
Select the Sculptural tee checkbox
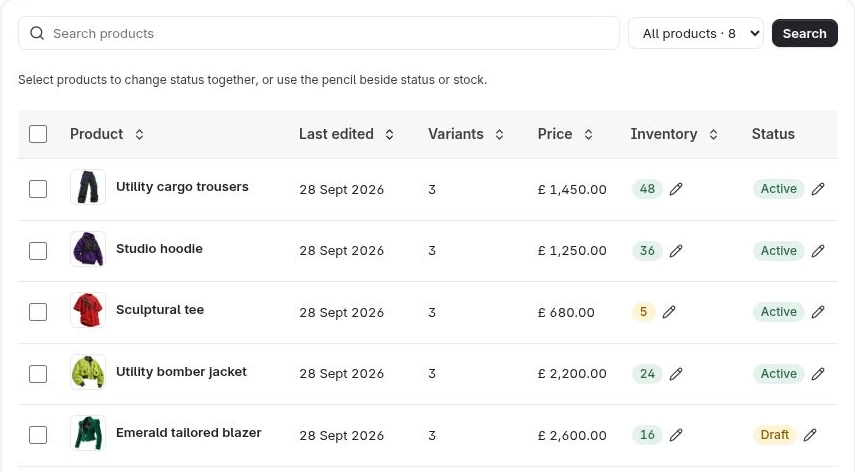pos(38,312)
